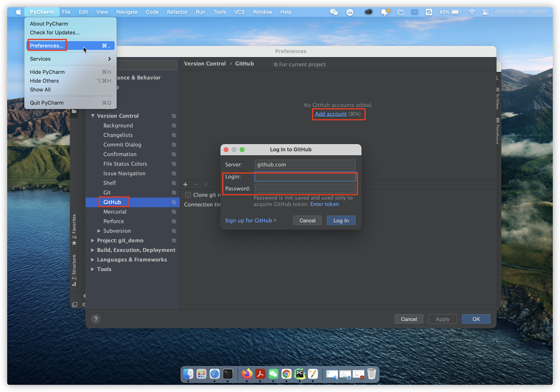The image size is (560, 392).
Task: Choose Preferences... in PyCharm menu
Action: 70,46
